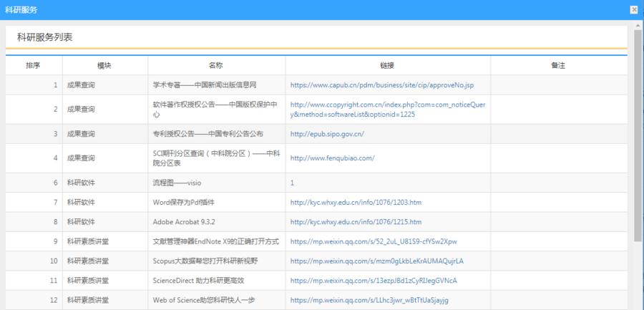Viewport: 644px width, 310px height.
Task: Open the weixin link for ScienceDirect article
Action: click(373, 280)
